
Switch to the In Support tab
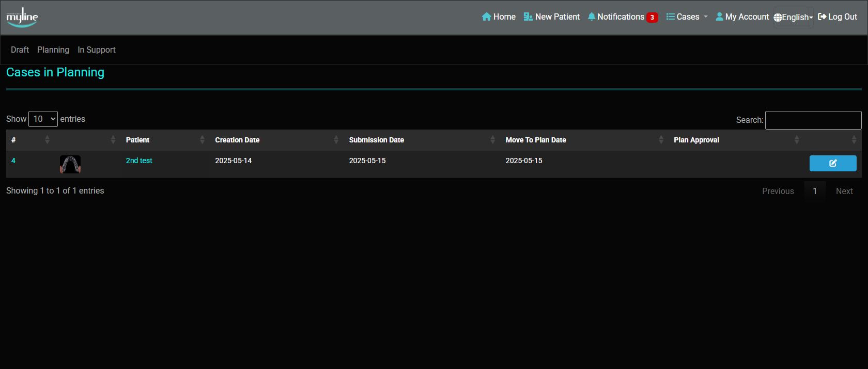tap(96, 50)
